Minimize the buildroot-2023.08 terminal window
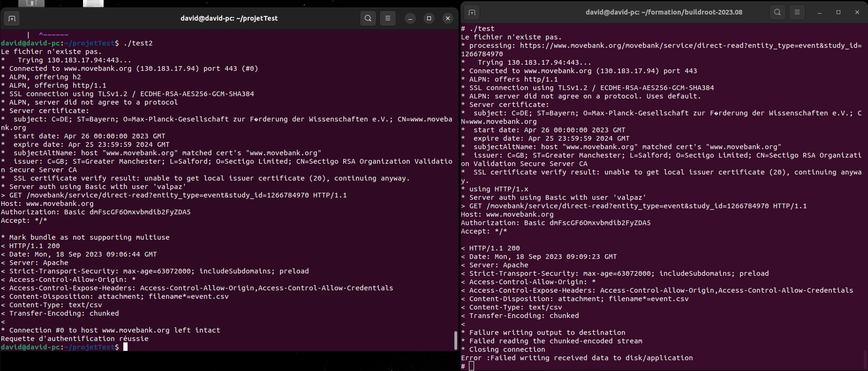The width and height of the screenshot is (868, 371). [x=820, y=12]
